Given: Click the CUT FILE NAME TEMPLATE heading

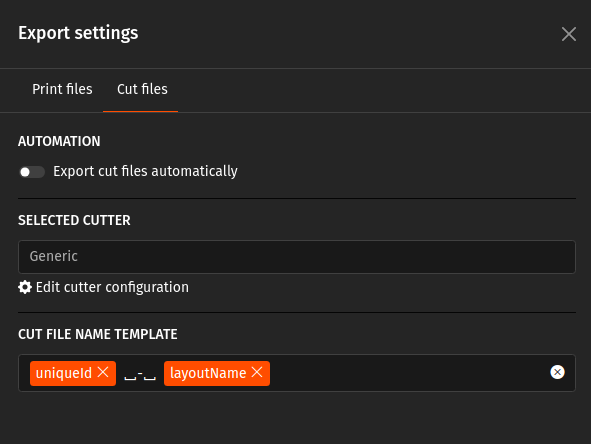Looking at the screenshot, I should pyautogui.click(x=98, y=334).
